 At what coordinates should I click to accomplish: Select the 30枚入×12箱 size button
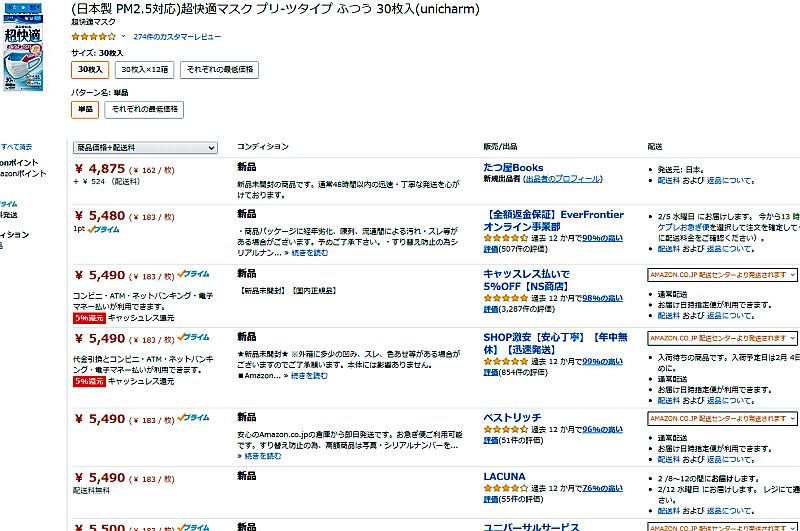tap(144, 69)
